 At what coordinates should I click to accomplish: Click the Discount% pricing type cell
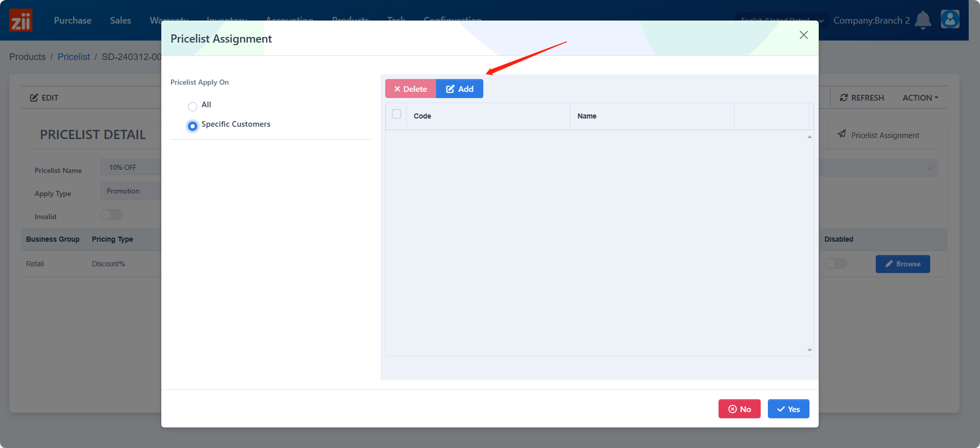pos(108,264)
